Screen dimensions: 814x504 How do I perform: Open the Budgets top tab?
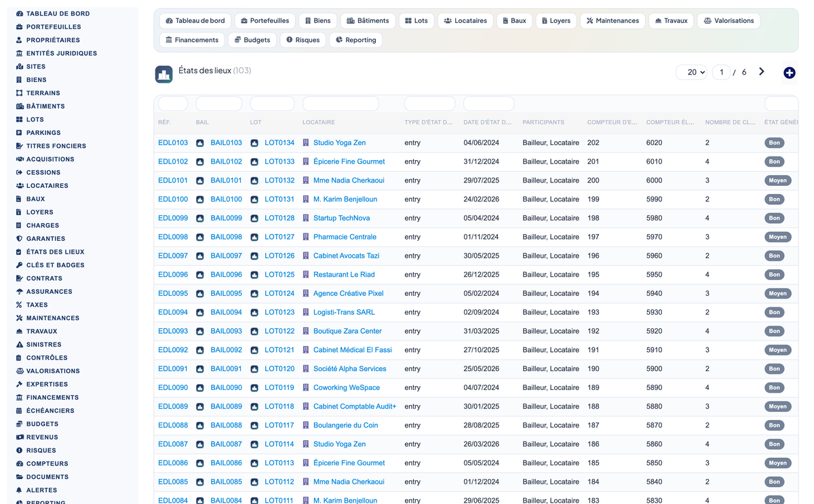point(252,40)
